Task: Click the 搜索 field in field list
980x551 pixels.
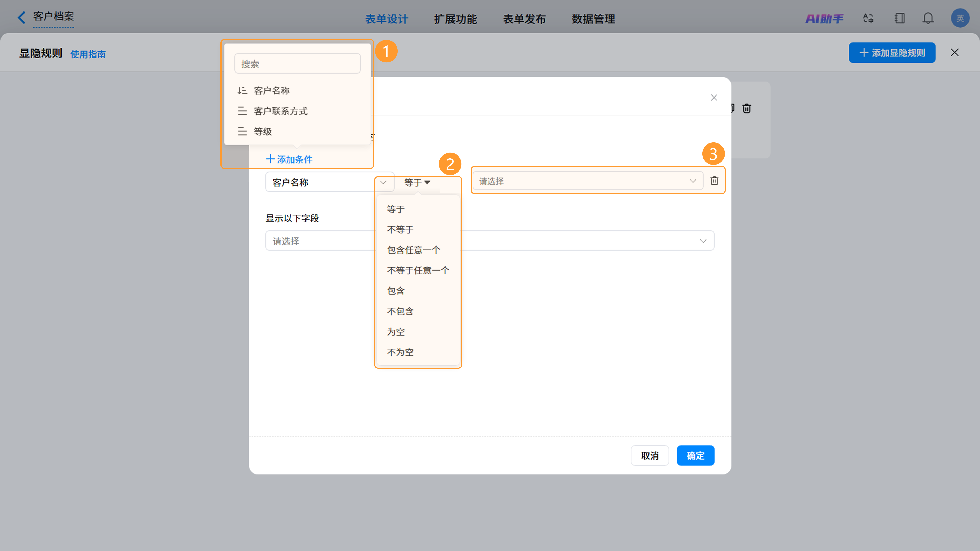Action: (298, 64)
